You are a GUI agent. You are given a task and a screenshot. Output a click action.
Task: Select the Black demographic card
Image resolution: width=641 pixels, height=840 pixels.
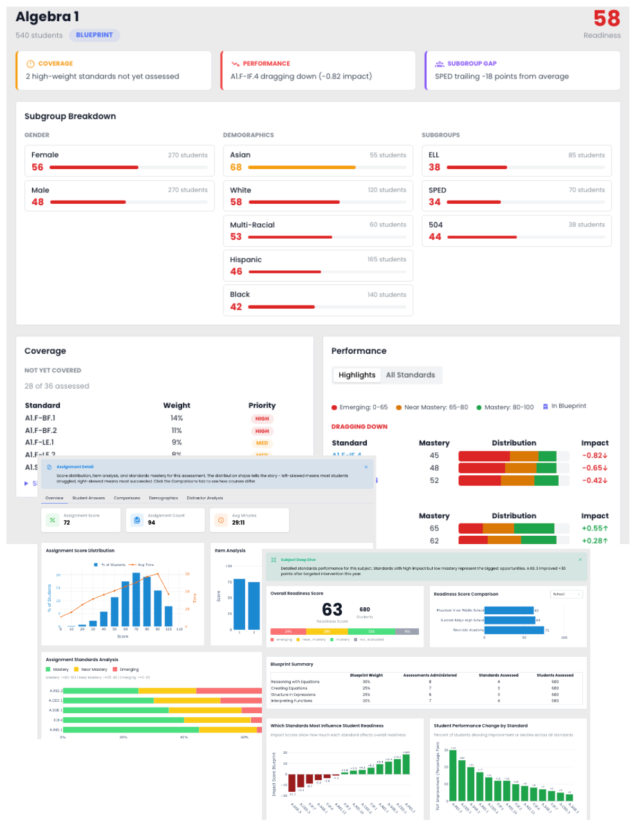click(318, 300)
